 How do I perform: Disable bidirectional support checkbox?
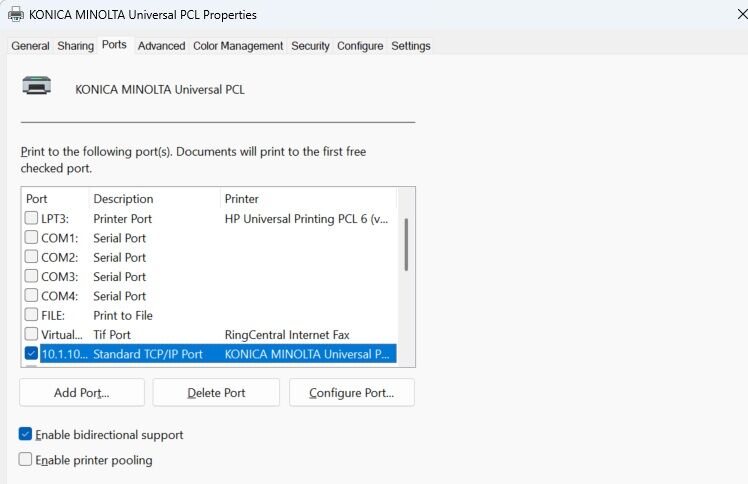(26, 435)
